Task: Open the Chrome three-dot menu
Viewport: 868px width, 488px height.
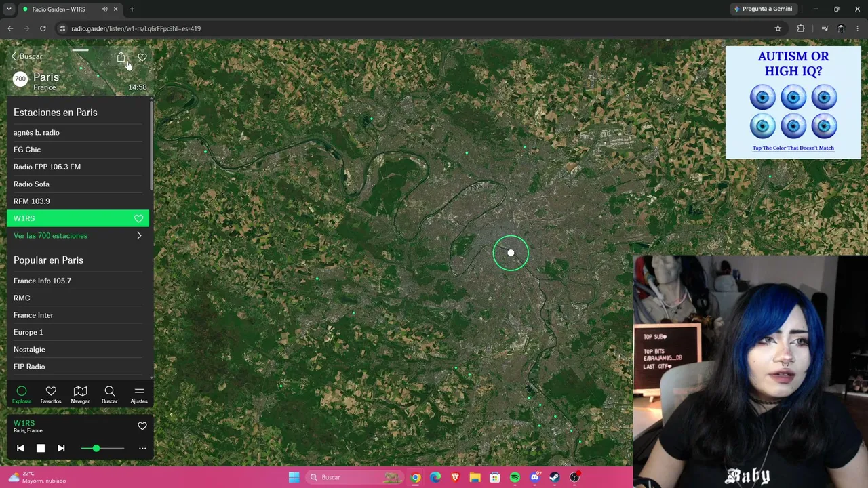Action: coord(858,28)
